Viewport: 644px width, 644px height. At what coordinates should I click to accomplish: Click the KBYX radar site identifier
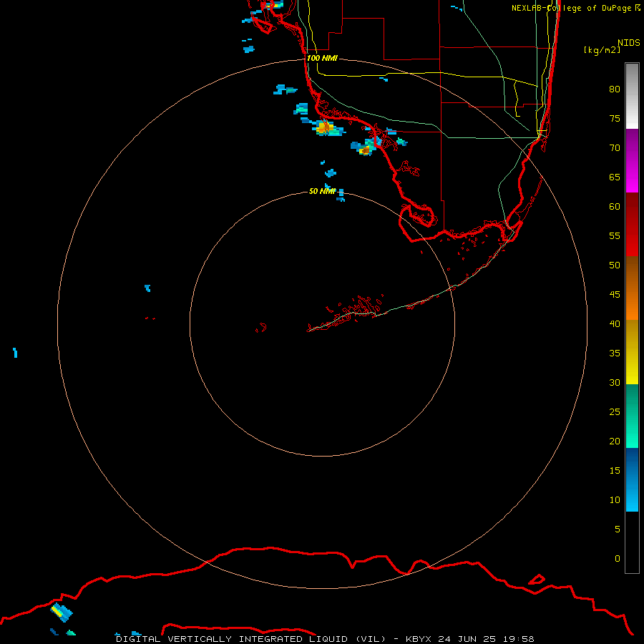(418, 639)
